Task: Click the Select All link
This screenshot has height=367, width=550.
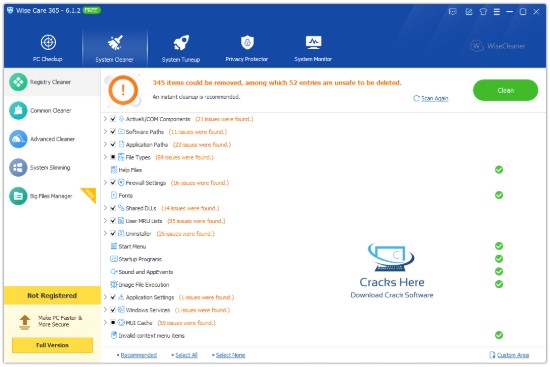Action: (186, 355)
